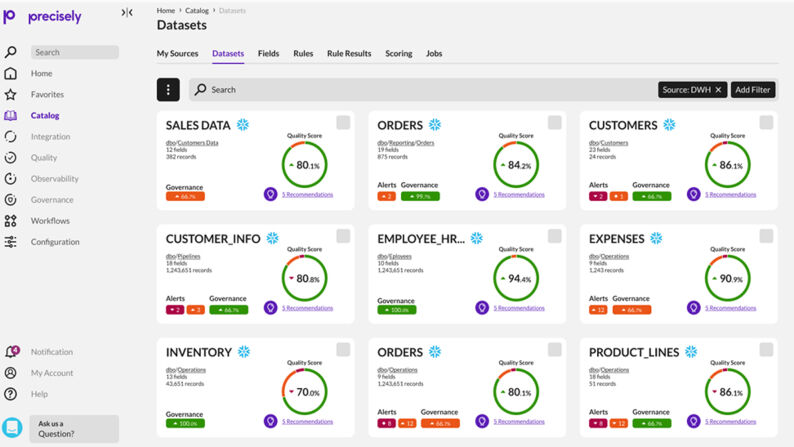Click the Catalog breadcrumb link
The width and height of the screenshot is (794, 447).
[197, 10]
